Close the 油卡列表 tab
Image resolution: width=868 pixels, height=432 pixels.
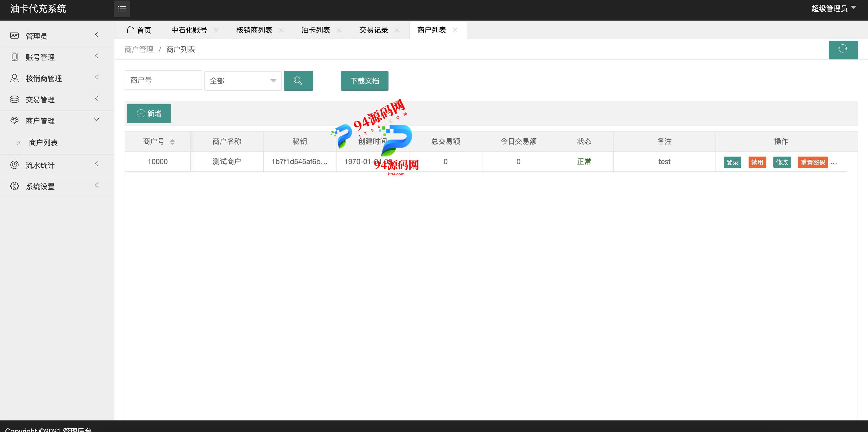339,30
